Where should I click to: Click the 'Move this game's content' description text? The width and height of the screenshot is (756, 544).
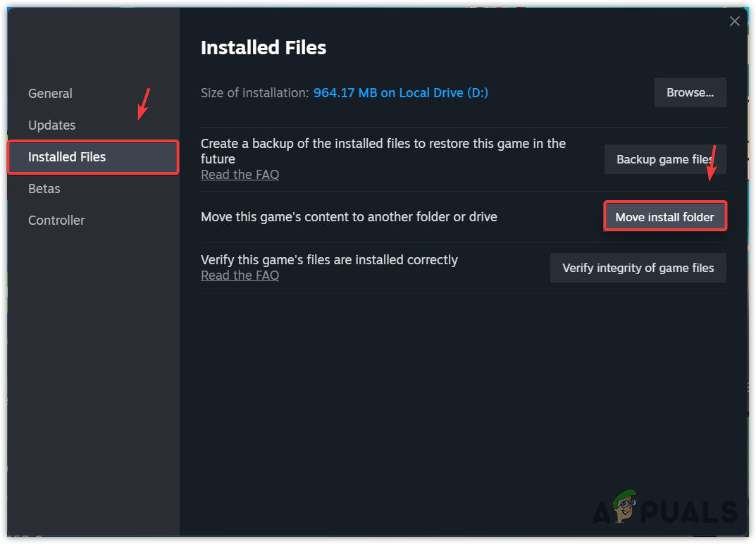pos(349,217)
